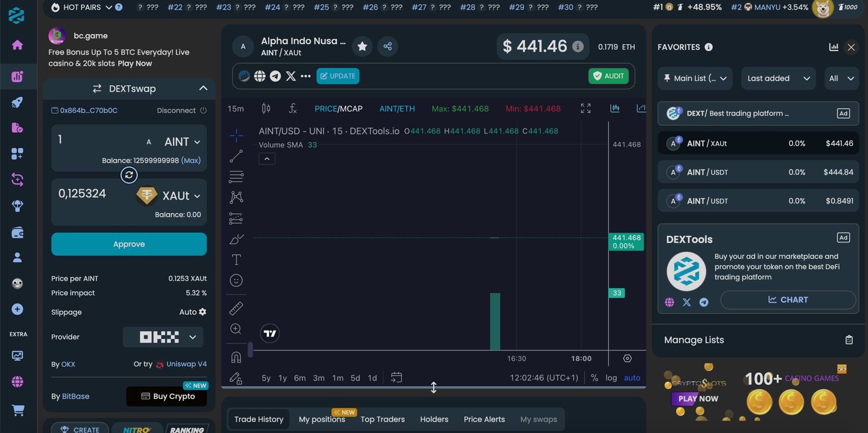Click the AUDIT button
The width and height of the screenshot is (868, 433).
[609, 76]
